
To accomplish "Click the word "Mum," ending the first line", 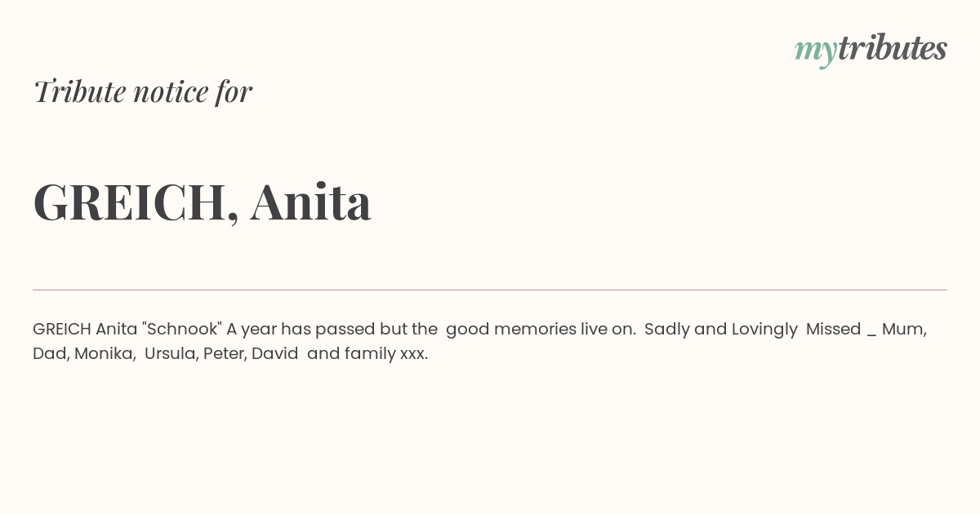I will point(904,329).
